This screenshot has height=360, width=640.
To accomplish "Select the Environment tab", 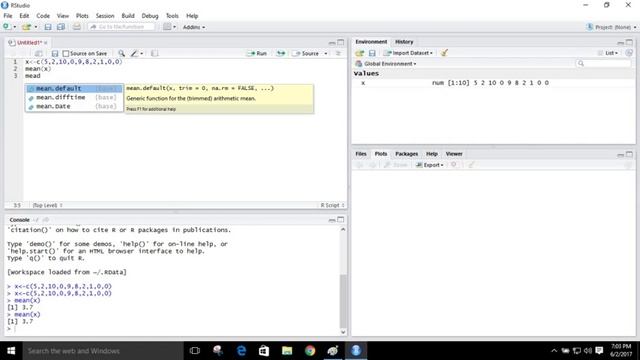I will click(x=371, y=42).
